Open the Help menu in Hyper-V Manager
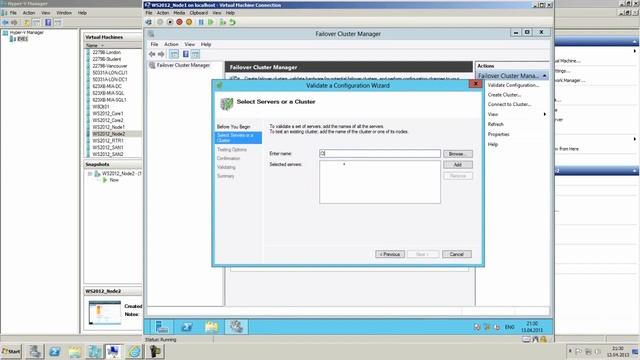 click(82, 13)
